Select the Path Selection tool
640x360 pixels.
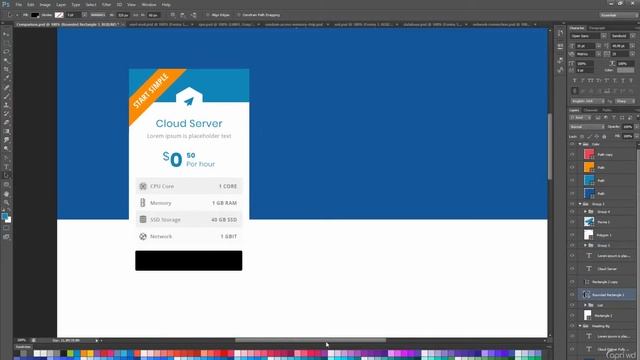(6, 176)
